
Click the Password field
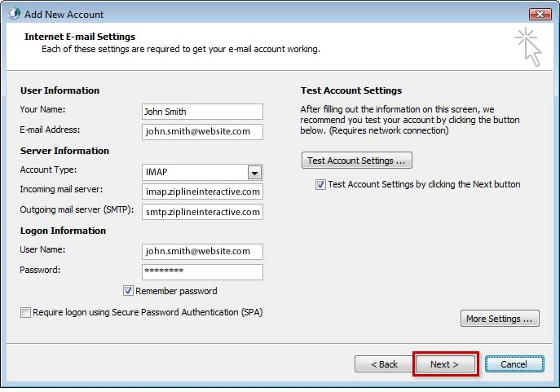(202, 272)
